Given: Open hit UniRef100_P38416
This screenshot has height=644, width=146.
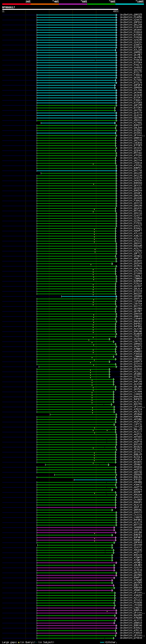Looking at the screenshot, I should [131, 354].
